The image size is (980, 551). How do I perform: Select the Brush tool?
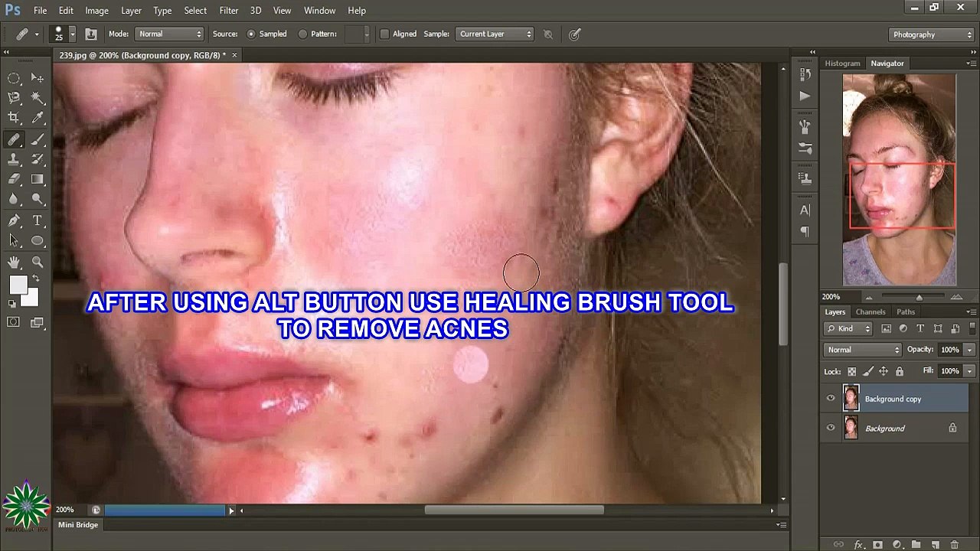click(38, 139)
